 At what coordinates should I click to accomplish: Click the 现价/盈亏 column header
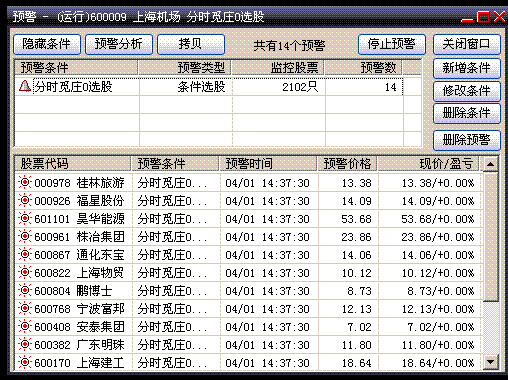[428, 164]
